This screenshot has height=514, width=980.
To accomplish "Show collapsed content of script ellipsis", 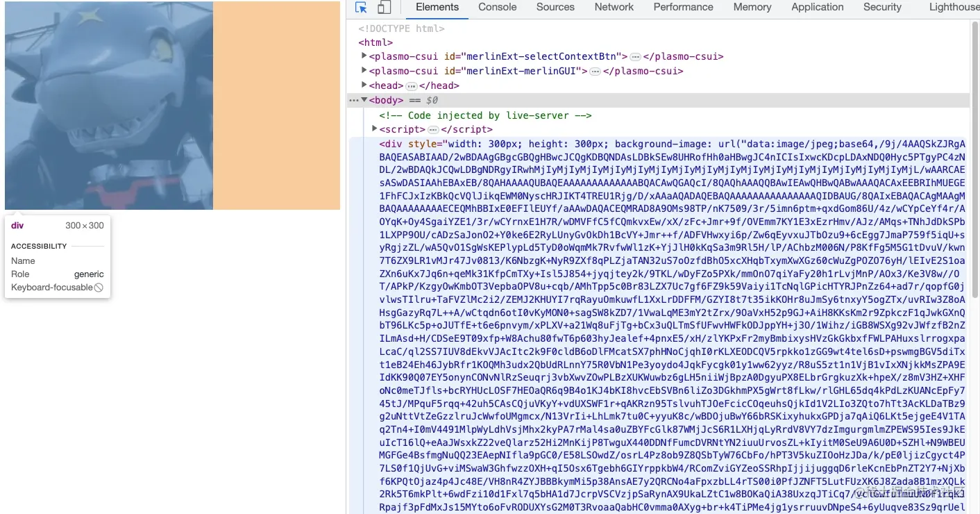I will (x=433, y=130).
